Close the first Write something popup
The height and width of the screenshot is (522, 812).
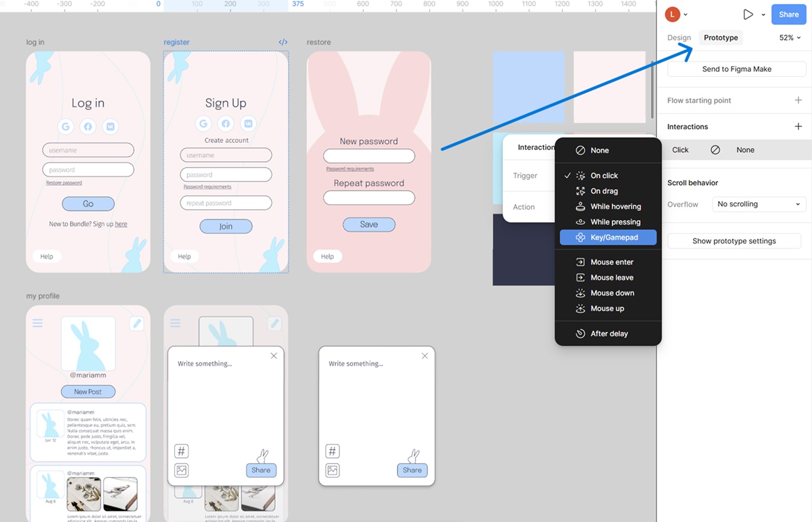pyautogui.click(x=274, y=356)
